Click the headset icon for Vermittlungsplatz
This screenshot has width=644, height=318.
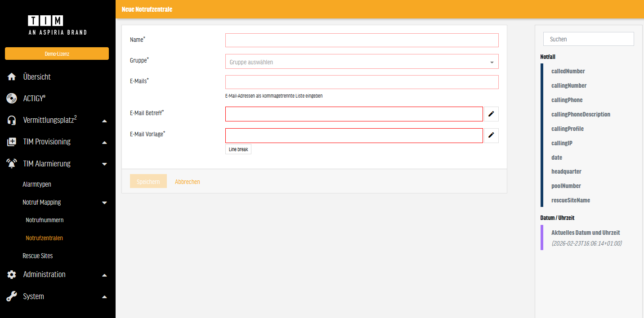click(12, 120)
